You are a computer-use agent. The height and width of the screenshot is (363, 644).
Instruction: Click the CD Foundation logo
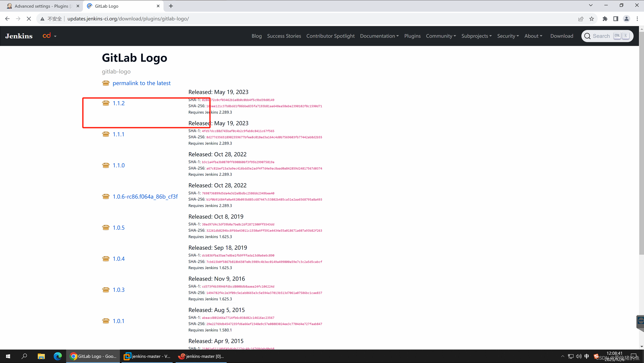click(47, 36)
